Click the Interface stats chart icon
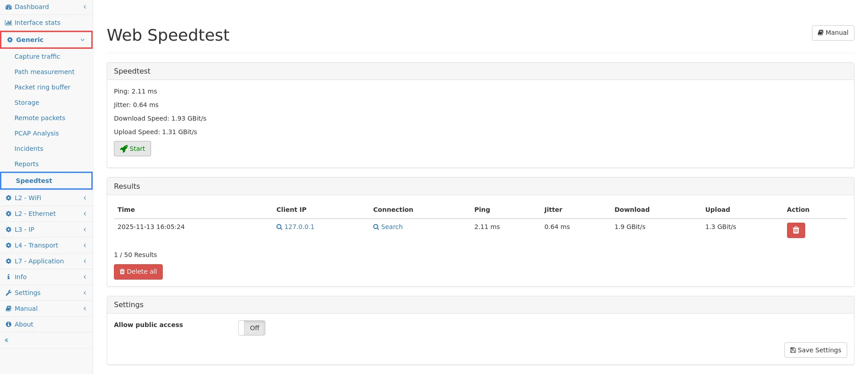Image resolution: width=868 pixels, height=374 pixels. click(x=8, y=23)
